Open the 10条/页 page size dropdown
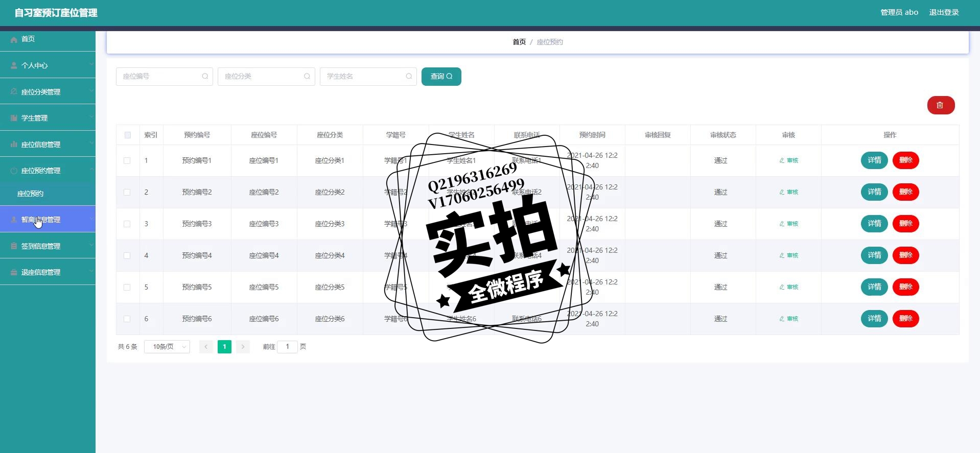This screenshot has width=980, height=453. pyautogui.click(x=167, y=347)
